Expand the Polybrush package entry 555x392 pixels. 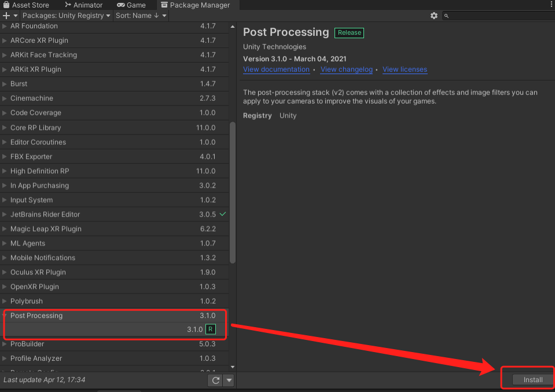[x=4, y=301]
